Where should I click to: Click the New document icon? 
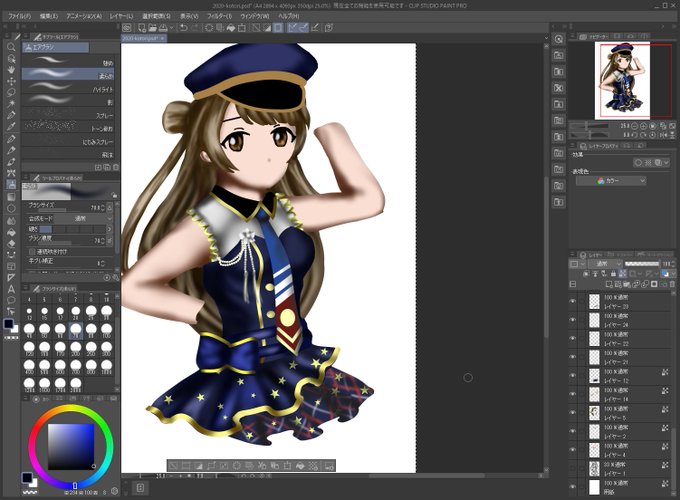[142, 28]
